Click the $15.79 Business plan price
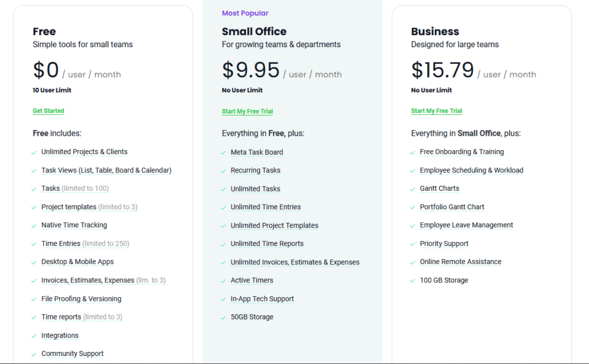 click(442, 70)
